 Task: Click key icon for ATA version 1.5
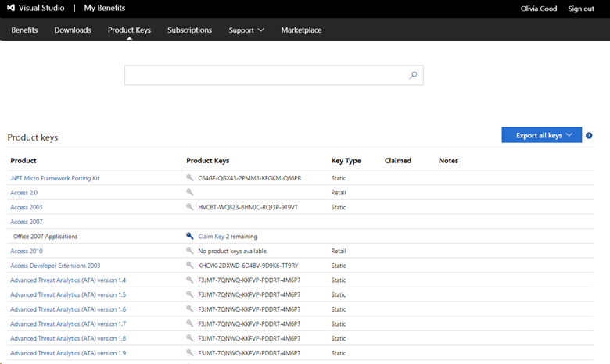189,294
